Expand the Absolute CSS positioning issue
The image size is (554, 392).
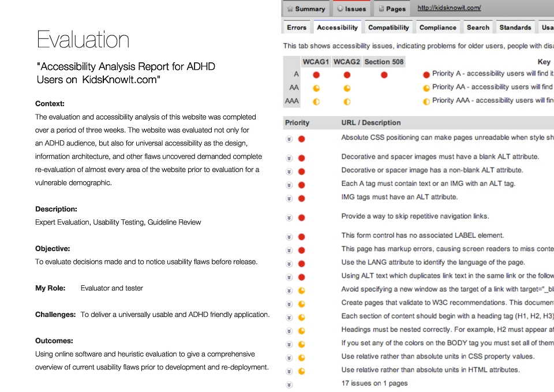click(289, 139)
